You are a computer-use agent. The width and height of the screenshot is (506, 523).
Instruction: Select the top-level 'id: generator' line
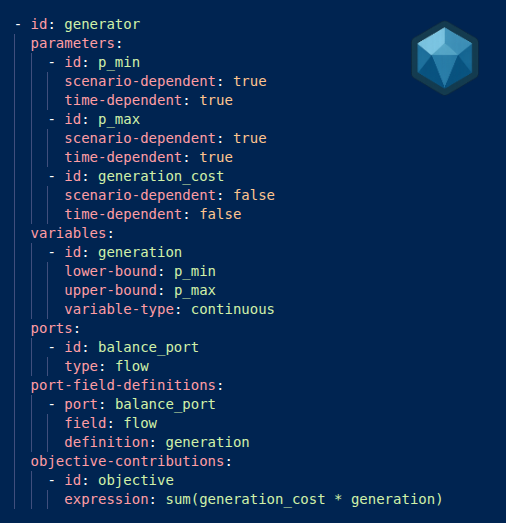pyautogui.click(x=78, y=24)
